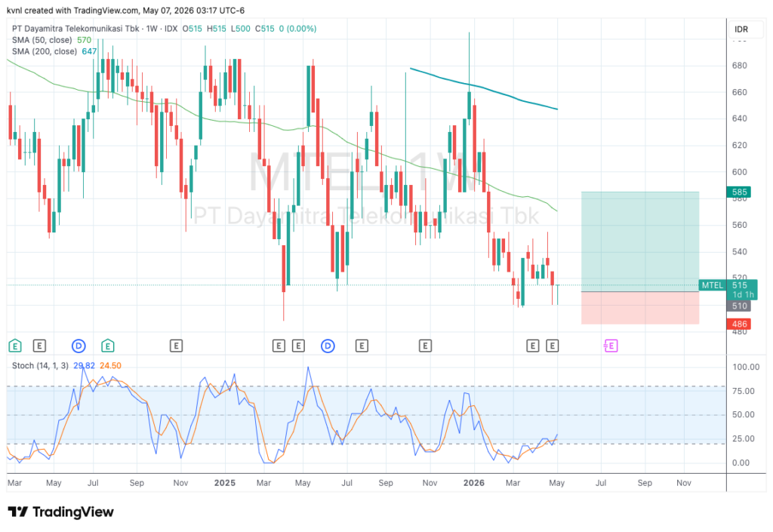Click the SMA 50 value 570

click(84, 40)
